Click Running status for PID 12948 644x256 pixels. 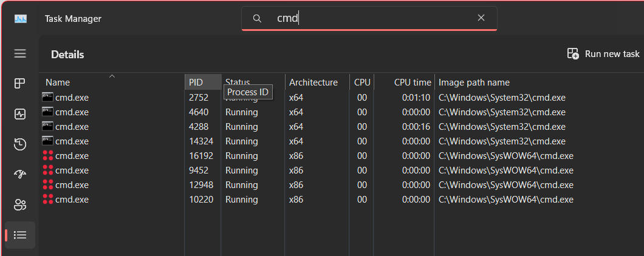pyautogui.click(x=242, y=185)
